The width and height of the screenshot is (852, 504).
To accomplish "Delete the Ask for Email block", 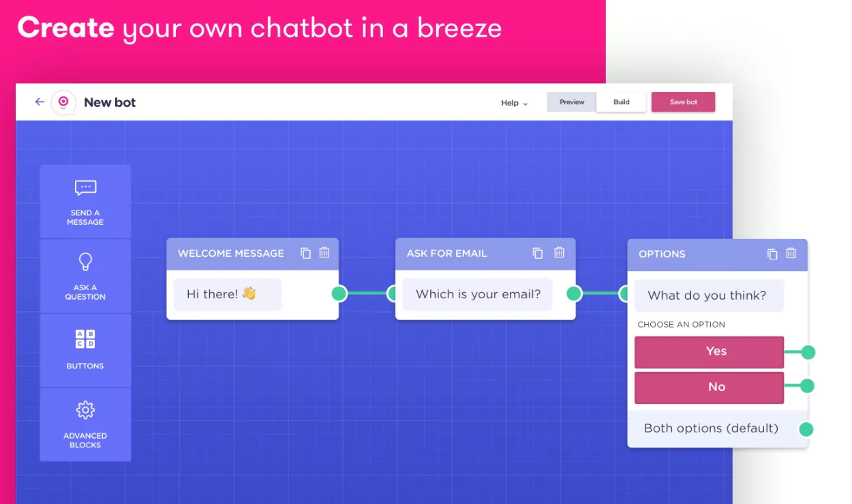I will coord(559,253).
